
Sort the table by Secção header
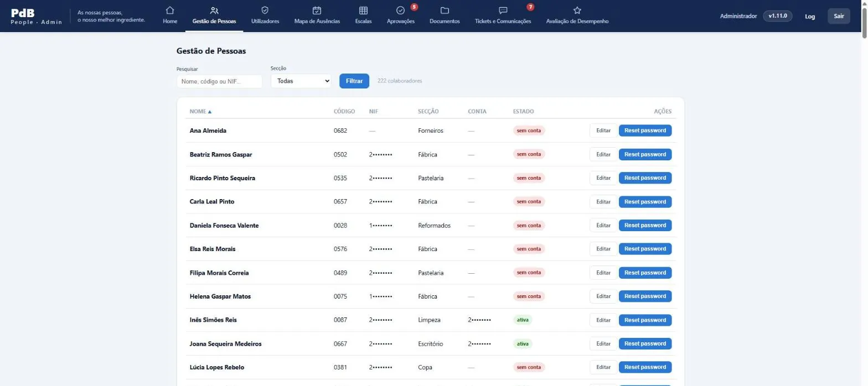click(x=428, y=111)
